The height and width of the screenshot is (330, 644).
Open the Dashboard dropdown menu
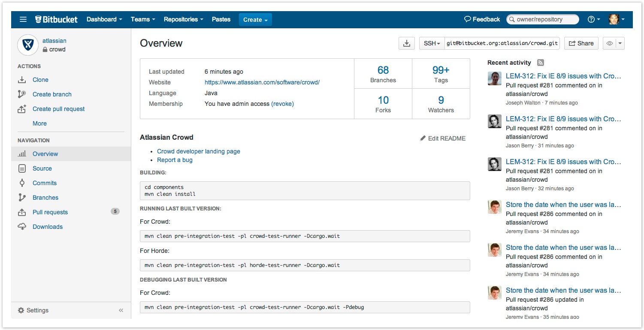point(104,19)
